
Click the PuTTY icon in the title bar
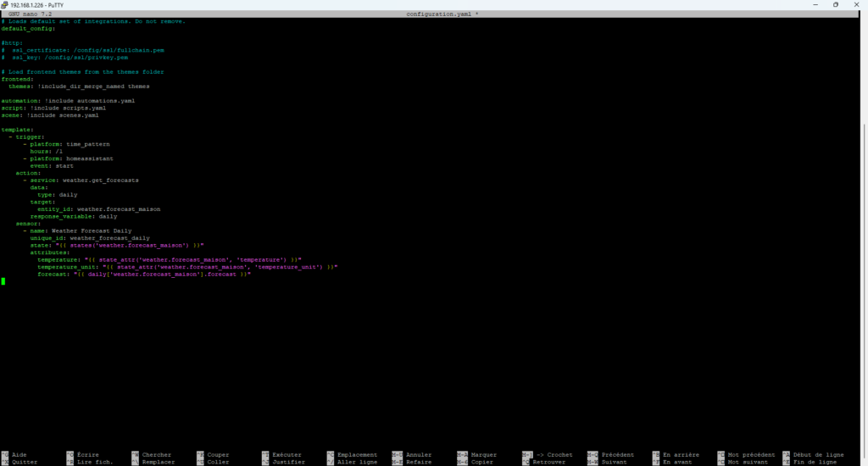[x=4, y=4]
